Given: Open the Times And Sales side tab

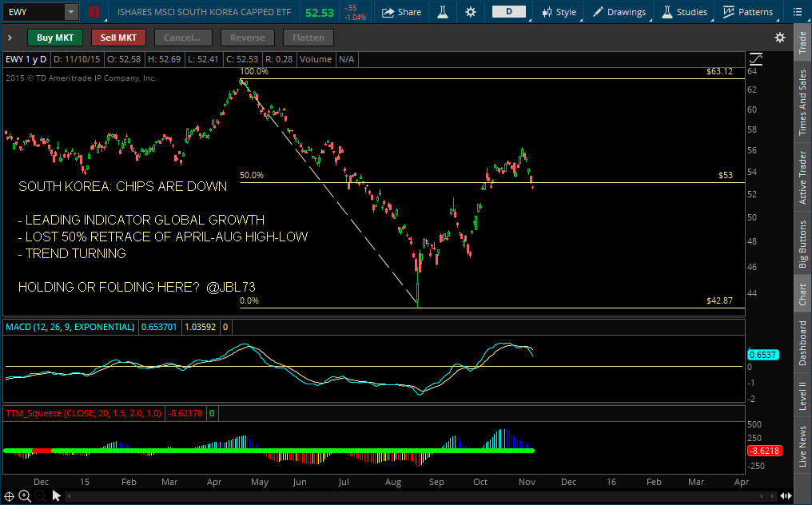Looking at the screenshot, I should coord(802,102).
